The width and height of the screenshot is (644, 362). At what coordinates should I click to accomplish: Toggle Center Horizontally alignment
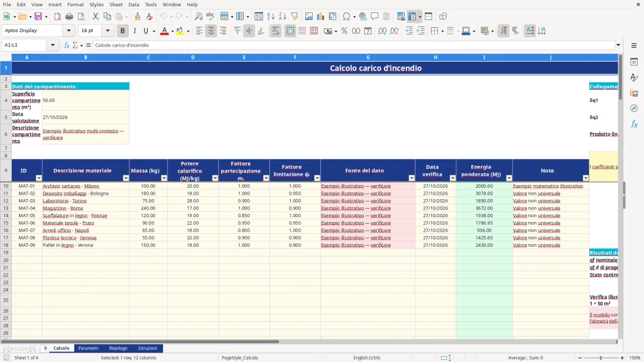click(x=211, y=31)
